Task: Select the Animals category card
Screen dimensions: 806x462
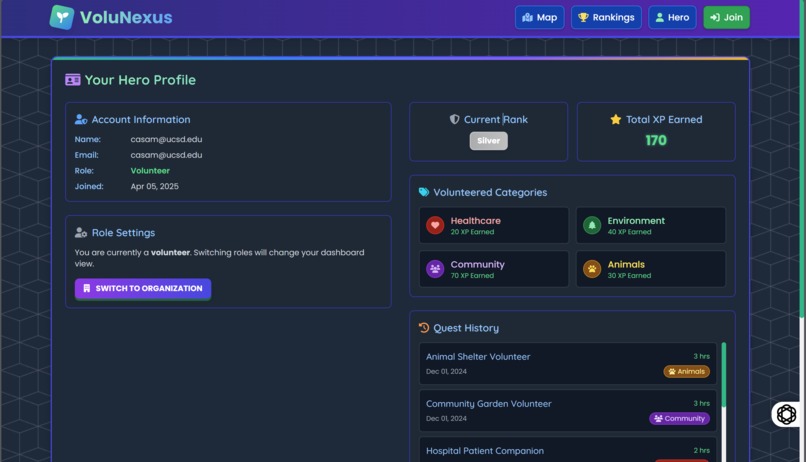Action: coord(651,269)
